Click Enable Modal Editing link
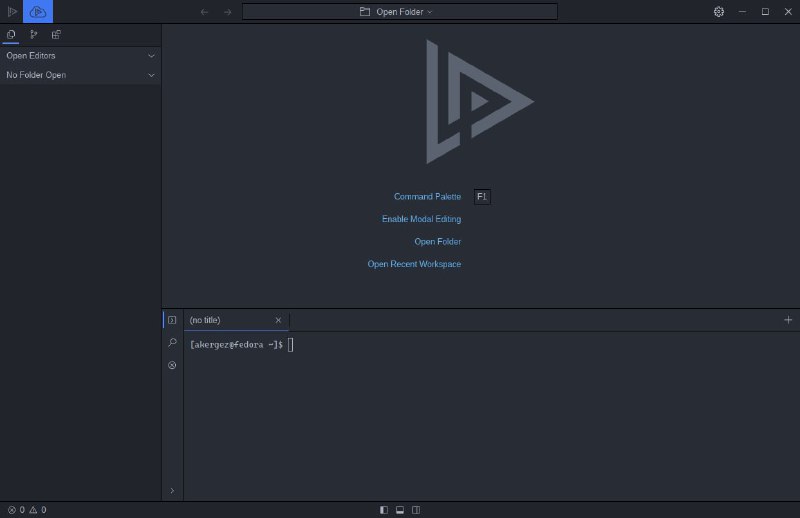Screen dimensions: 800x518 (421, 219)
